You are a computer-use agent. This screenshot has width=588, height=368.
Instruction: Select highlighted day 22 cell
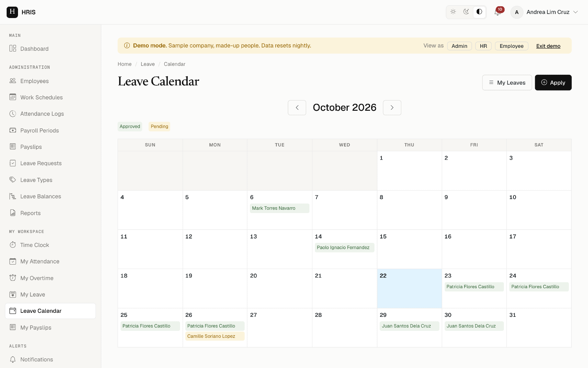tap(409, 289)
